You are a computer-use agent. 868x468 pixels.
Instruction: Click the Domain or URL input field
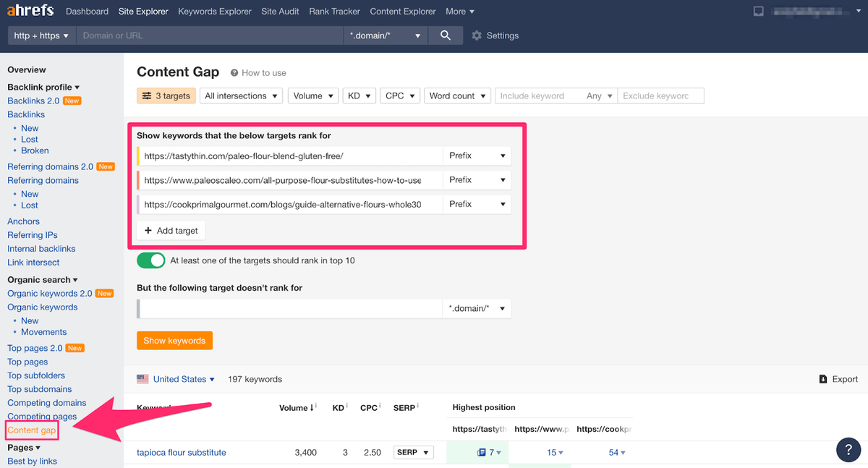tap(210, 35)
